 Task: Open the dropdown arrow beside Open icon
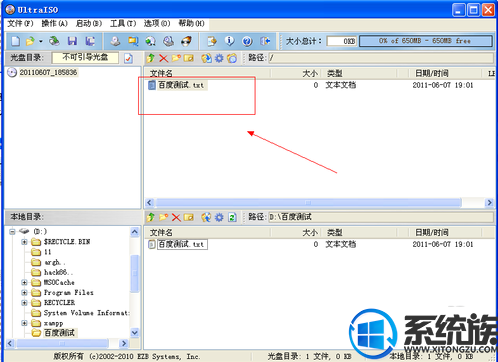(x=41, y=42)
